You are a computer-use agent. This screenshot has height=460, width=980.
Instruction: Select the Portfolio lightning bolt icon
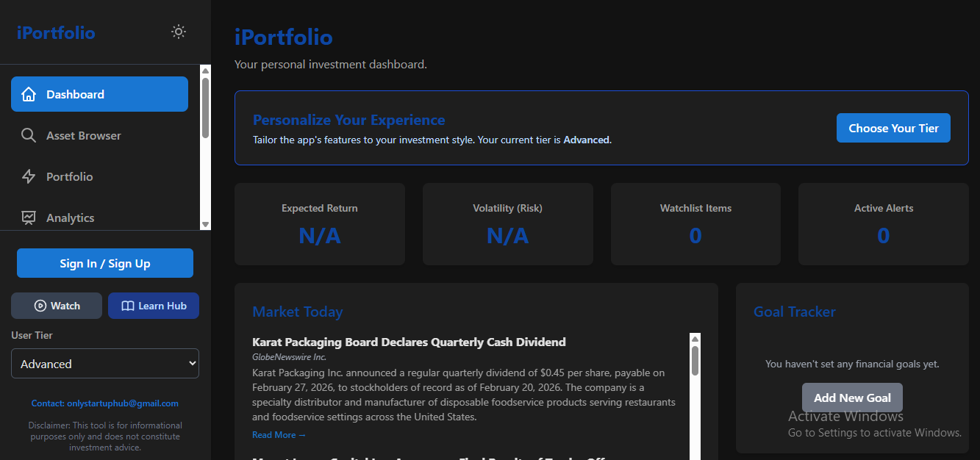[x=29, y=176]
